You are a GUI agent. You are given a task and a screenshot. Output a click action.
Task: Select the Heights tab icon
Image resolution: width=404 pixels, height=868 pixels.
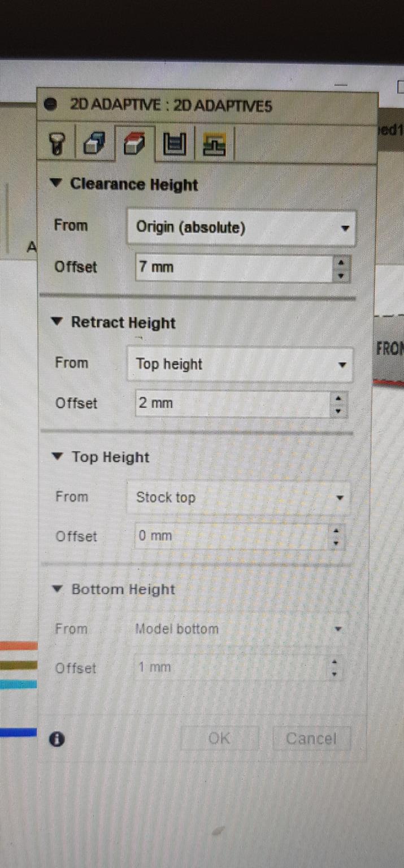click(134, 144)
